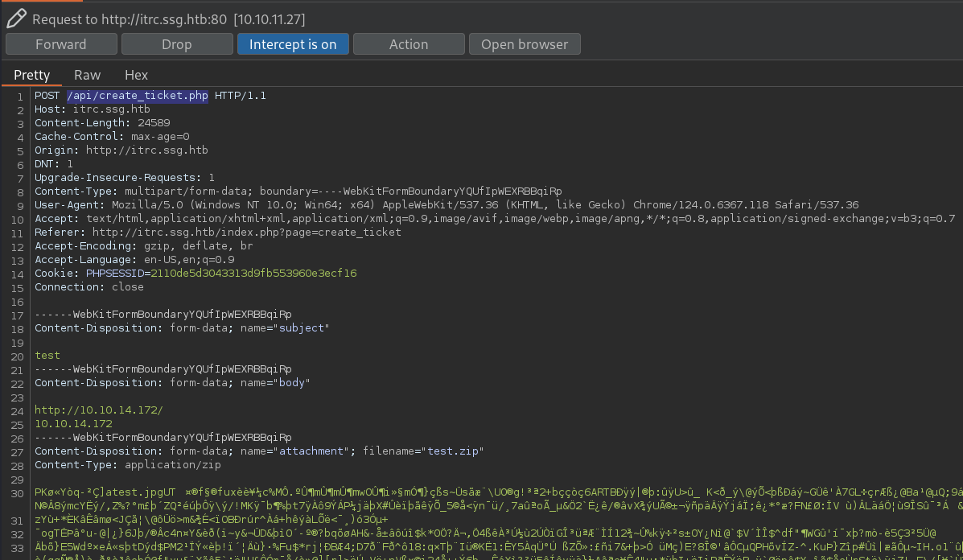Click the POST method on line 1
This screenshot has width=963, height=560.
(x=47, y=96)
